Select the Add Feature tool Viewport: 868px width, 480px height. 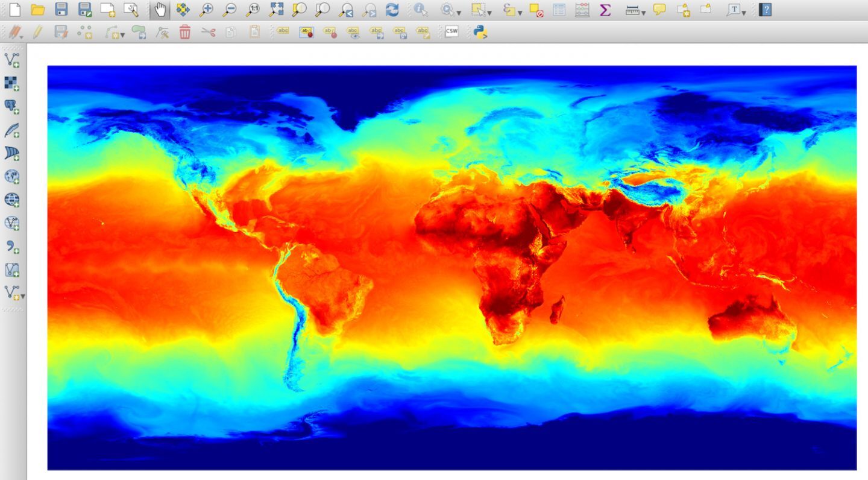(84, 32)
